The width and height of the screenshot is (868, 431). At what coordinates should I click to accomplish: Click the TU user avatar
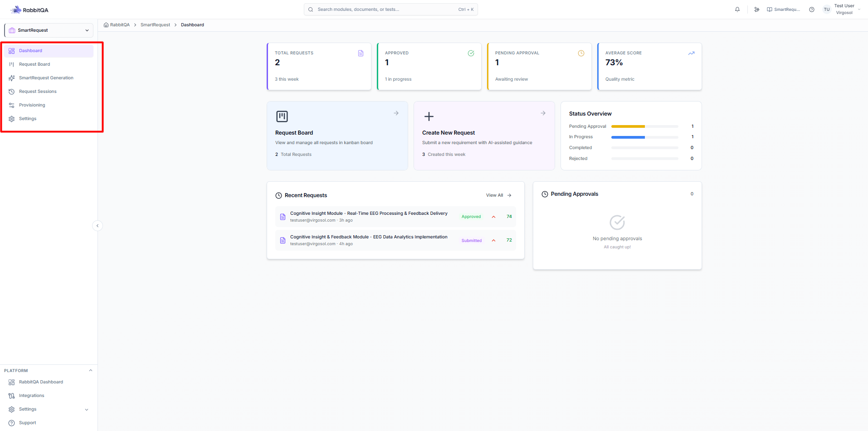tap(827, 10)
